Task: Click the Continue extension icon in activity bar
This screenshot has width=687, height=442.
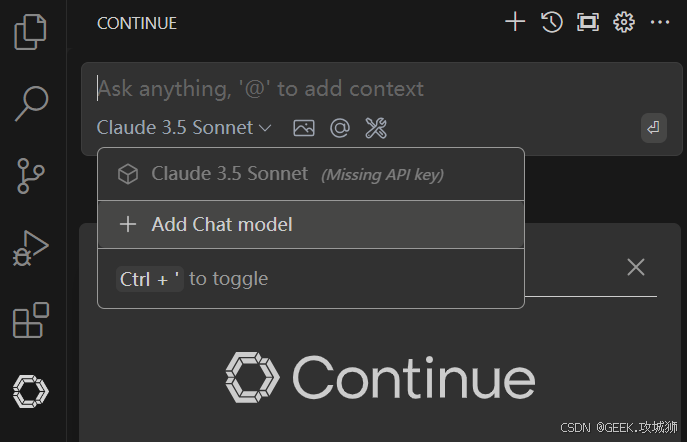Action: point(31,391)
